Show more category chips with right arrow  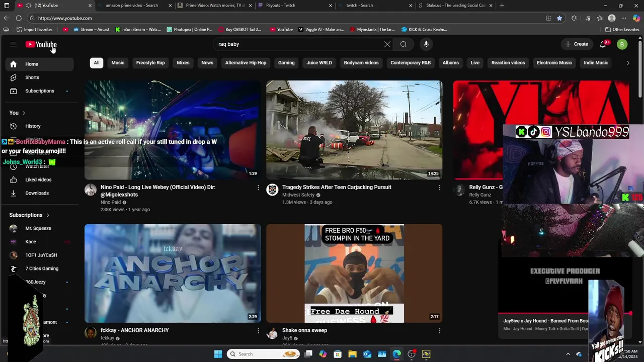pos(628,63)
